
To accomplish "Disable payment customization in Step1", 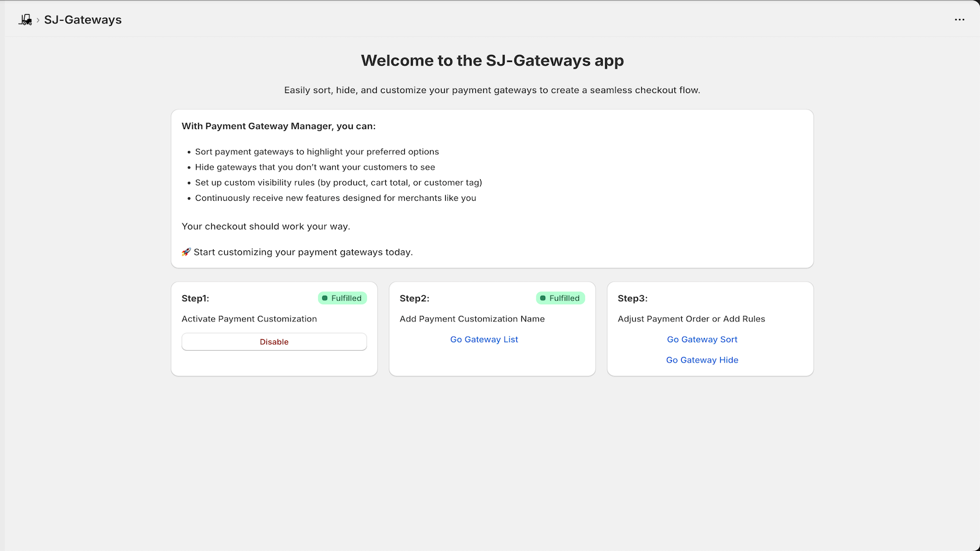I will (274, 342).
